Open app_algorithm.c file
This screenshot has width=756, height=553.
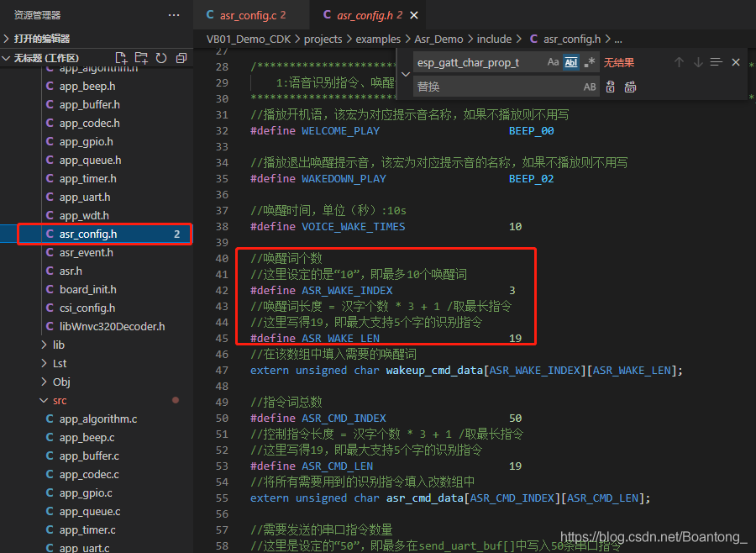point(97,419)
